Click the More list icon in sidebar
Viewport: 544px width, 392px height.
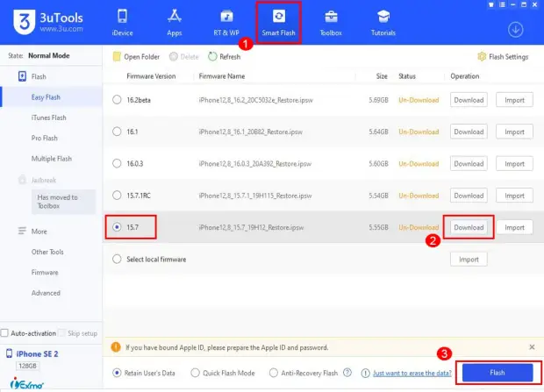(22, 231)
